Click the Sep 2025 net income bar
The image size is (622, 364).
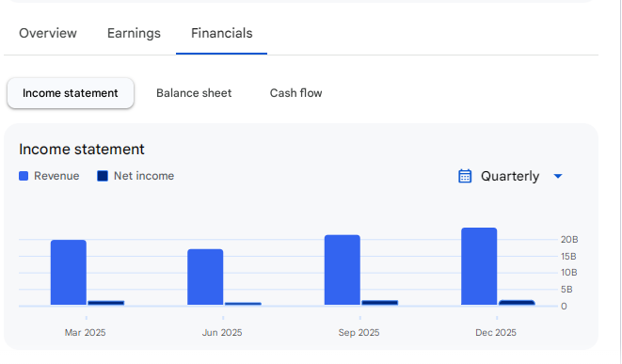(380, 303)
